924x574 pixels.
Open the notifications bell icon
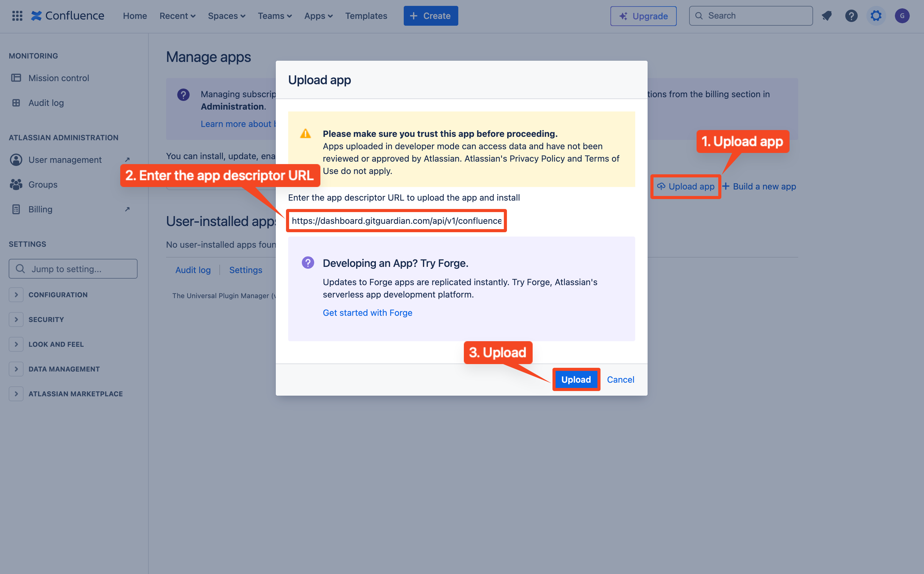click(x=827, y=15)
